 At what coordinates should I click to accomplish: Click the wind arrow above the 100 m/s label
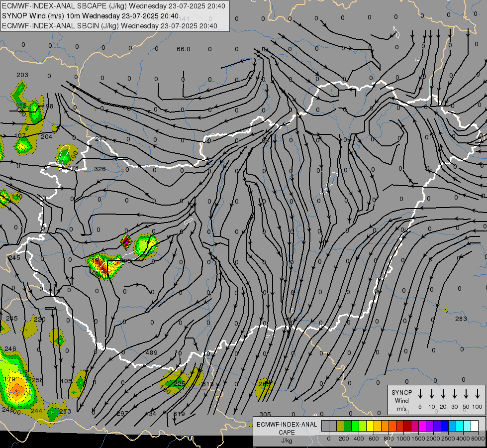point(478,393)
